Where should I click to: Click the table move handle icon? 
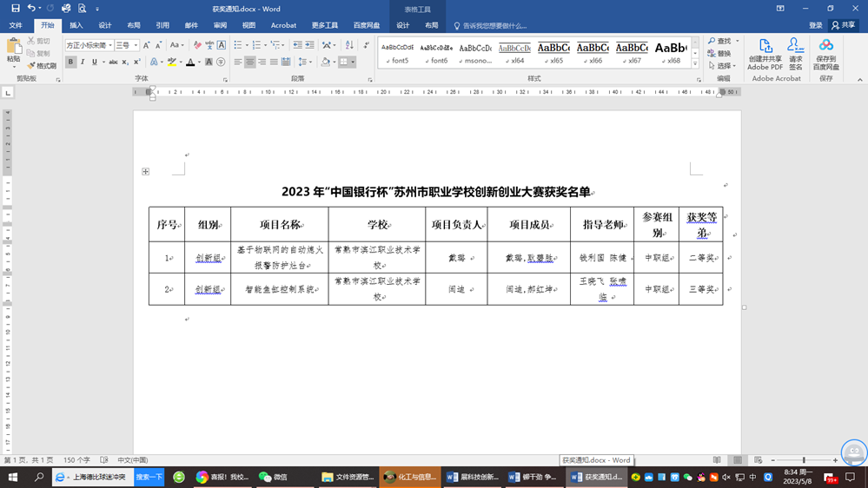pyautogui.click(x=146, y=172)
